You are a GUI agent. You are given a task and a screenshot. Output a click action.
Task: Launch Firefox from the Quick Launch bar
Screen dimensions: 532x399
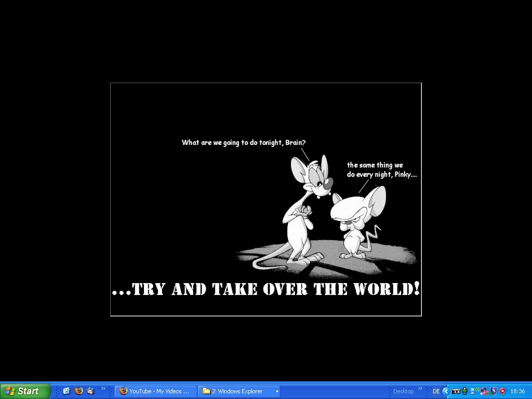pyautogui.click(x=79, y=391)
